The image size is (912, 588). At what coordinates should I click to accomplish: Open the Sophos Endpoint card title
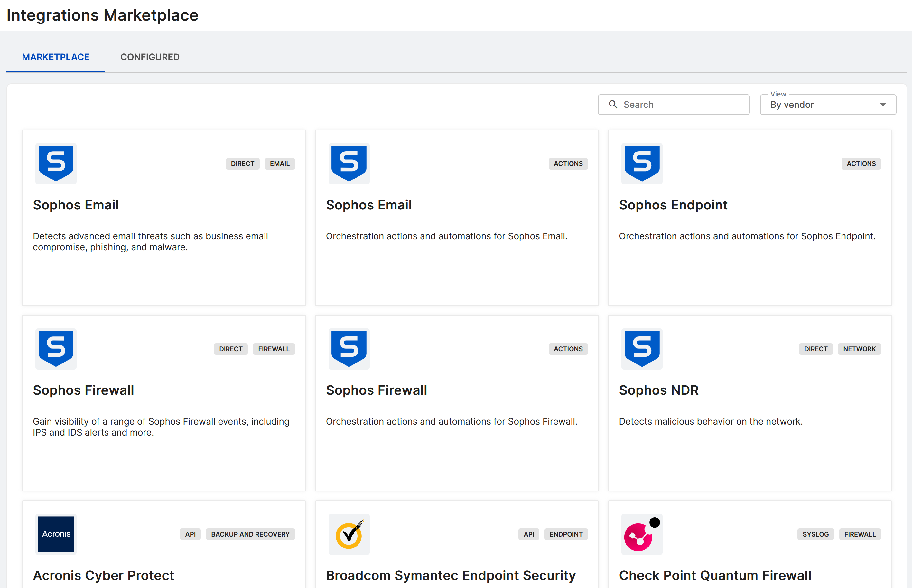click(x=673, y=205)
